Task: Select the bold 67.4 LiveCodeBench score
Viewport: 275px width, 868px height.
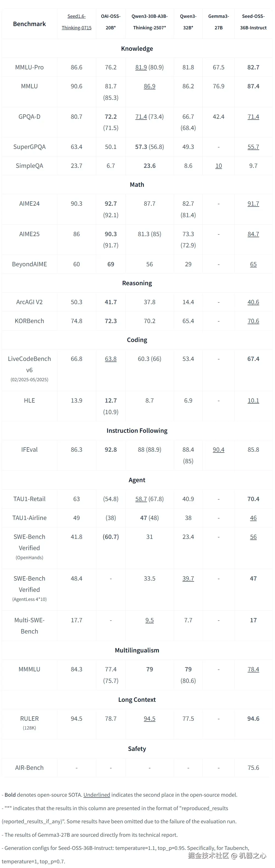Action: click(253, 359)
